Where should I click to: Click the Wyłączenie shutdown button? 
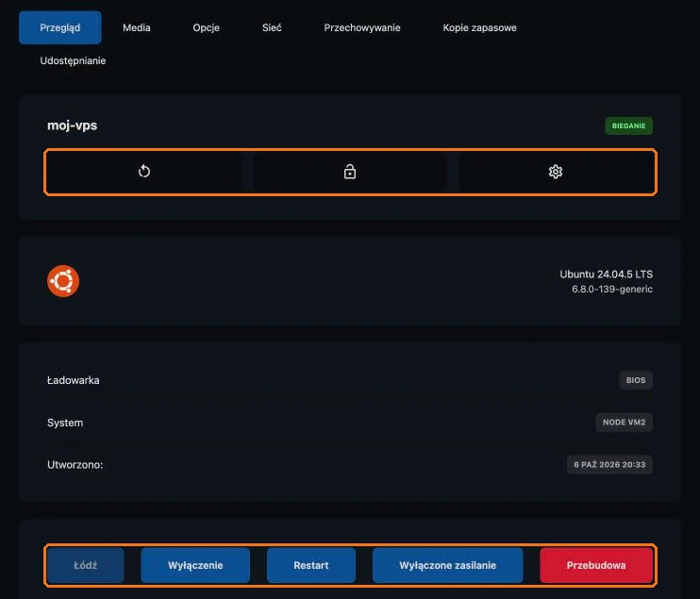pyautogui.click(x=195, y=565)
